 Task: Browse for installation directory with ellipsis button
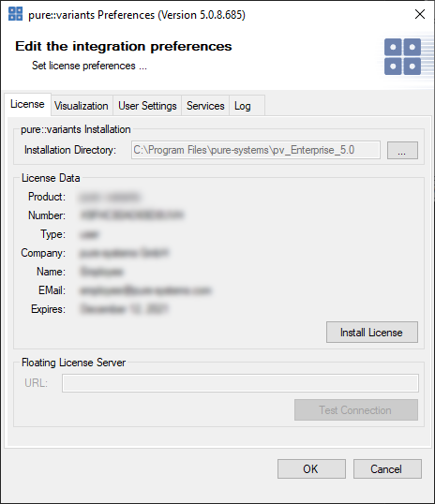coord(402,150)
